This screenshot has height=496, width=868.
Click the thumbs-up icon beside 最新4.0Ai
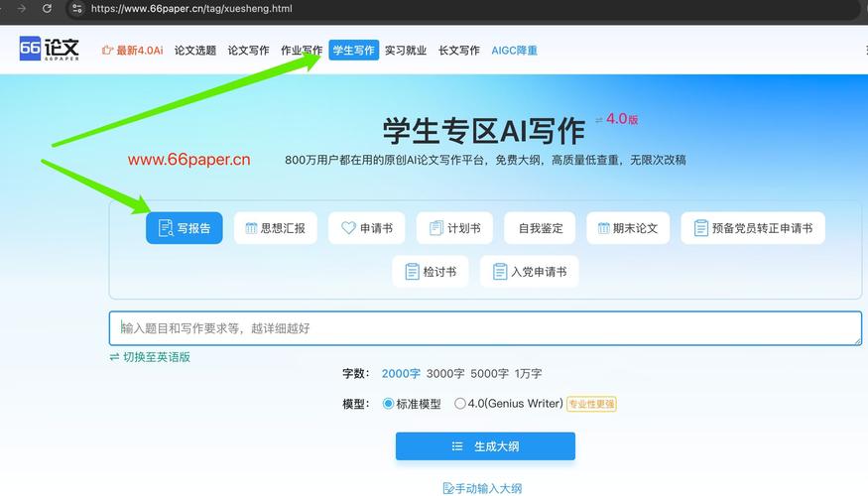(107, 50)
